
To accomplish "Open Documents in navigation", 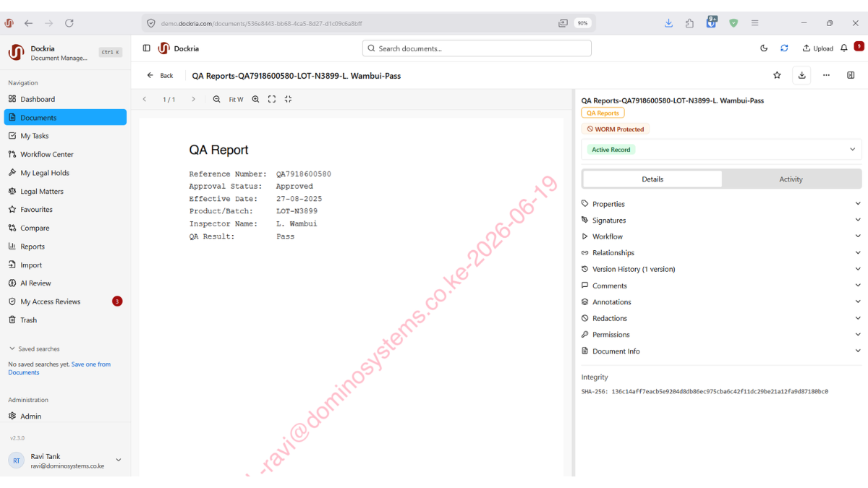I will click(65, 117).
